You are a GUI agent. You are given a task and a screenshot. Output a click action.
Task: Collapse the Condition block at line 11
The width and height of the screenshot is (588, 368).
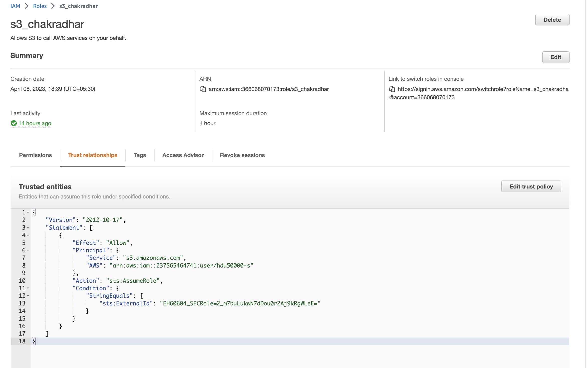click(x=28, y=288)
